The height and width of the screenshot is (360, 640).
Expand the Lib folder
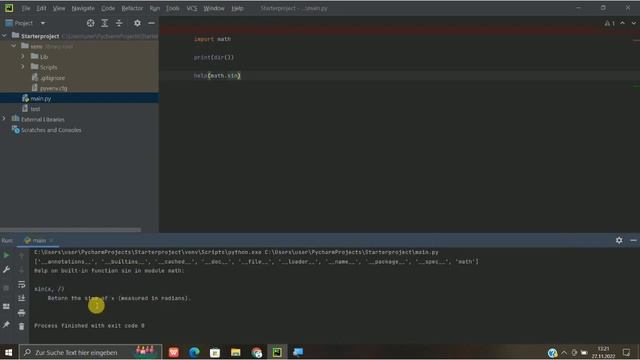tap(23, 56)
